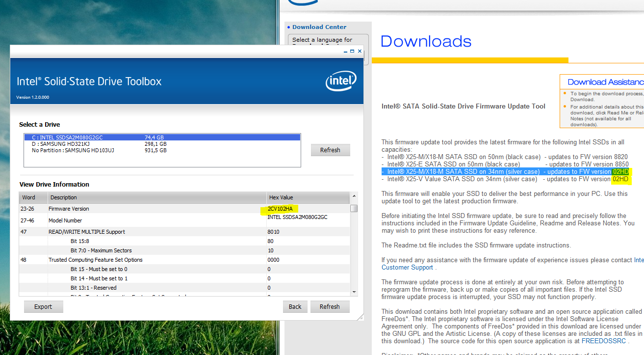
Task: Click the scroll down arrow in drive info table
Action: point(354,292)
